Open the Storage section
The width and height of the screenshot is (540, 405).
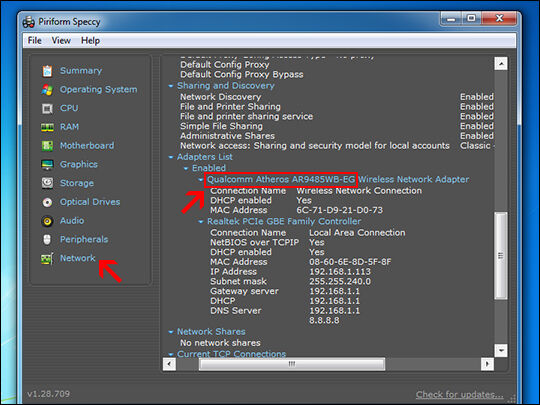coord(77,183)
